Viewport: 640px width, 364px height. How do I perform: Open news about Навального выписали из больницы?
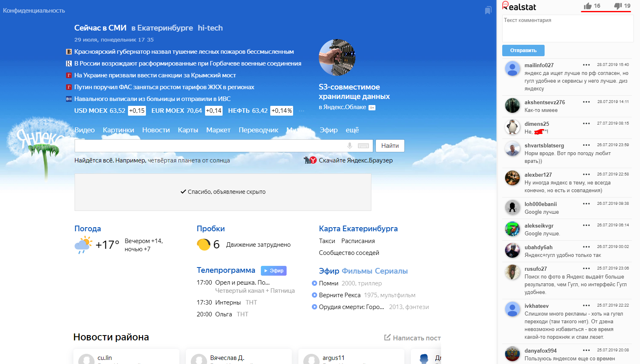(152, 99)
